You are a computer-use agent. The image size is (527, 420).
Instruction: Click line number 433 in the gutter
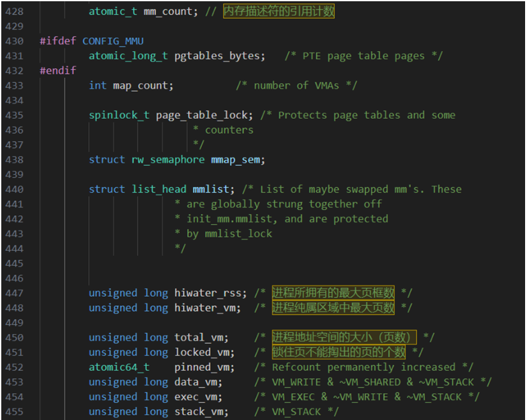coord(15,86)
